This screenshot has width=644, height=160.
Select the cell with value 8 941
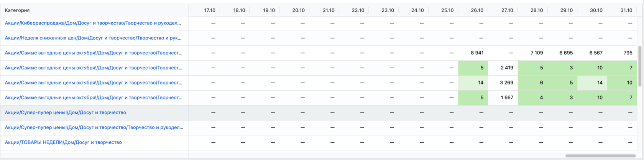[477, 53]
